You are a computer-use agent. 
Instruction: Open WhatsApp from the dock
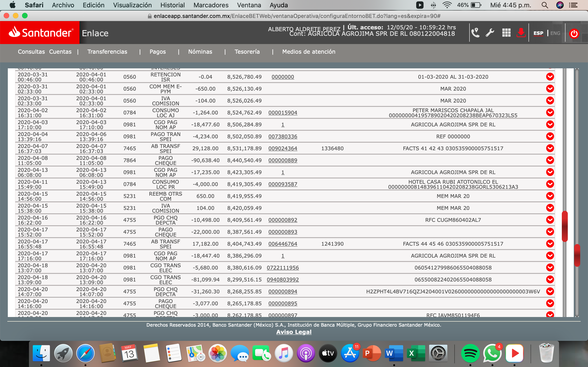pyautogui.click(x=492, y=353)
